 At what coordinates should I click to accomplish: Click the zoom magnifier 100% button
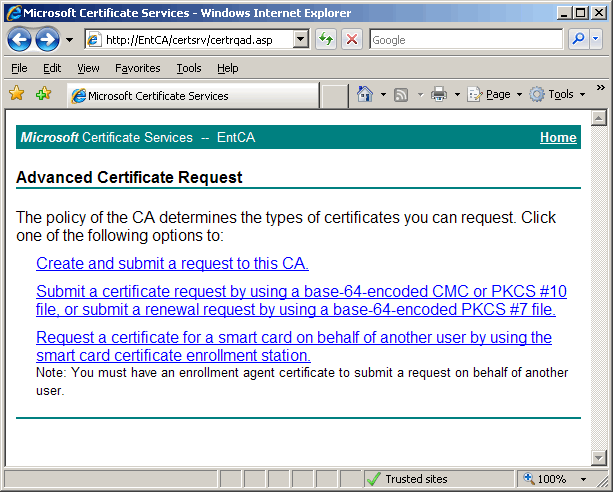[545, 479]
